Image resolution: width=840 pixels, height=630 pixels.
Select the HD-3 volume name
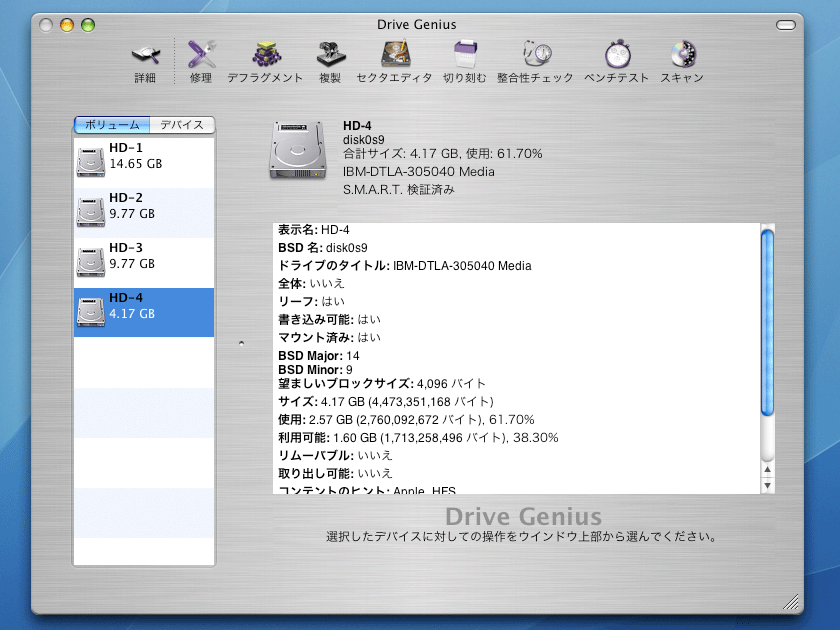pos(126,248)
